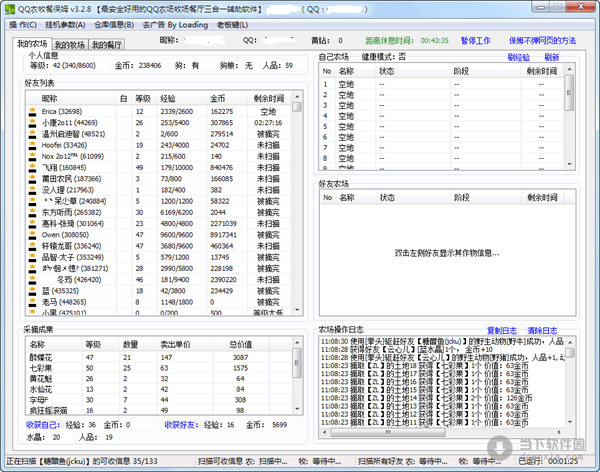Click the 清除日志 link
This screenshot has width=600, height=472.
click(541, 330)
